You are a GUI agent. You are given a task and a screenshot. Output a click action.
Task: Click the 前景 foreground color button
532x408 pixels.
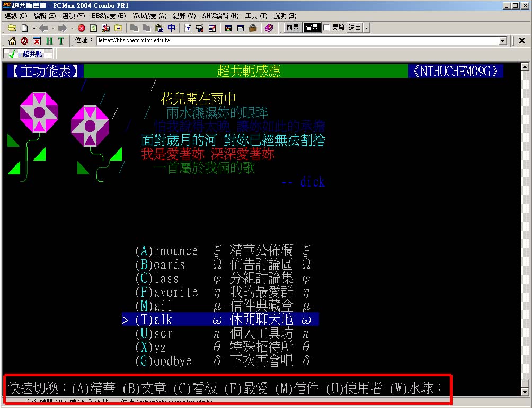pyautogui.click(x=292, y=28)
